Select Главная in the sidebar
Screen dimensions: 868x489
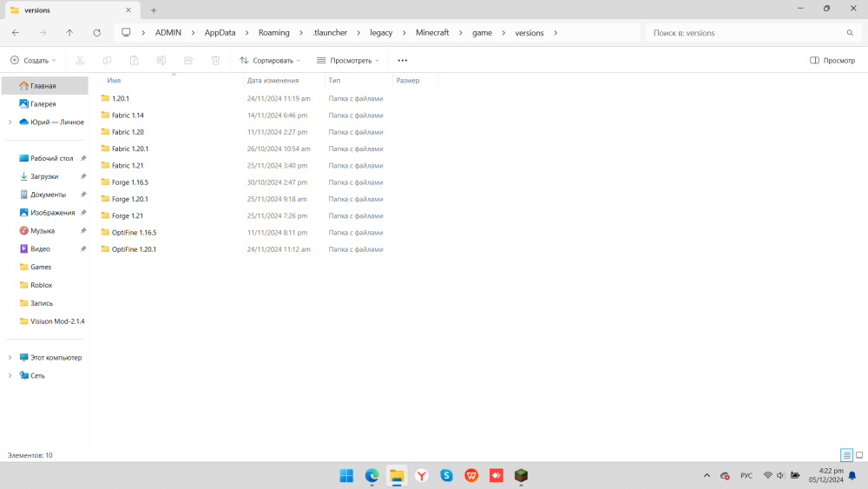coord(45,86)
